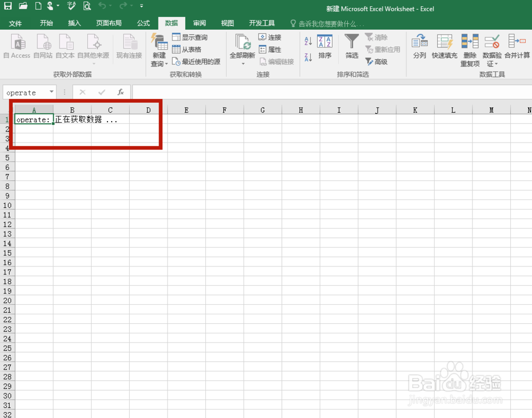Select cell B1 with 正在获取数据 text
Viewport: 532px width, 418px height.
72,120
